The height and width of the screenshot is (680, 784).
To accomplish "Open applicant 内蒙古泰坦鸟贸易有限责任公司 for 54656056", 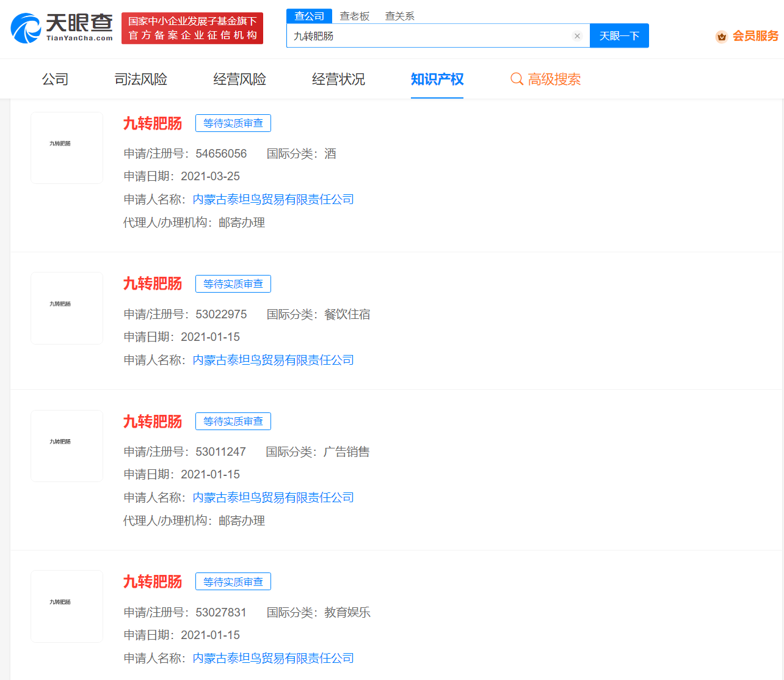I will coord(274,200).
